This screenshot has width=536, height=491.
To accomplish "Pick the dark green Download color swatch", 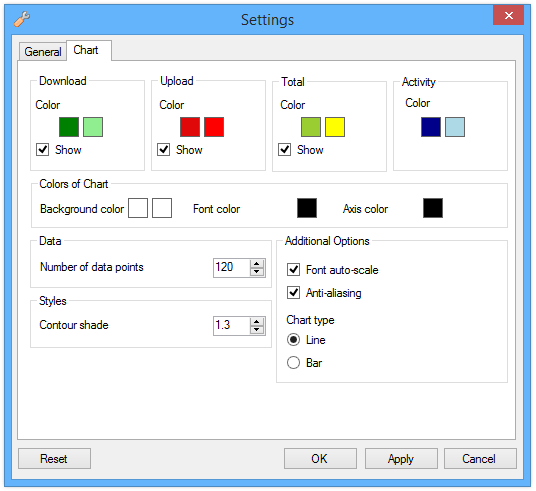I will click(69, 127).
